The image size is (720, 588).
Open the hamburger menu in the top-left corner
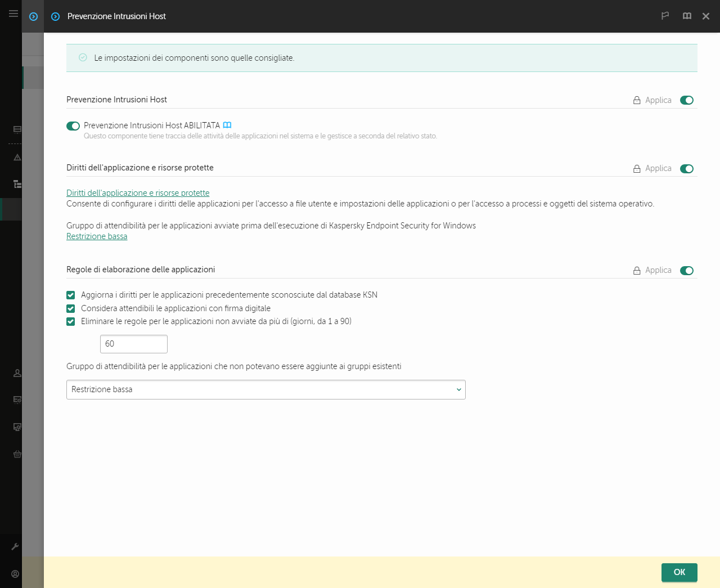coord(13,14)
